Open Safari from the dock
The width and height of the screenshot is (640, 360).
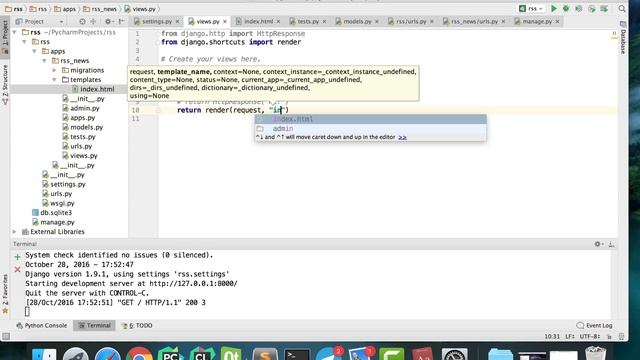click(x=108, y=353)
